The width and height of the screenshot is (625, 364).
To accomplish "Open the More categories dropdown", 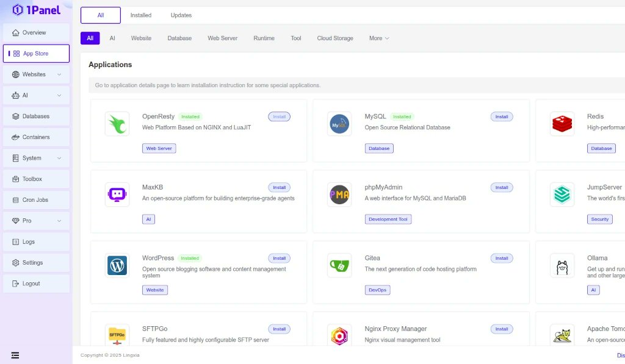I will coord(379,38).
